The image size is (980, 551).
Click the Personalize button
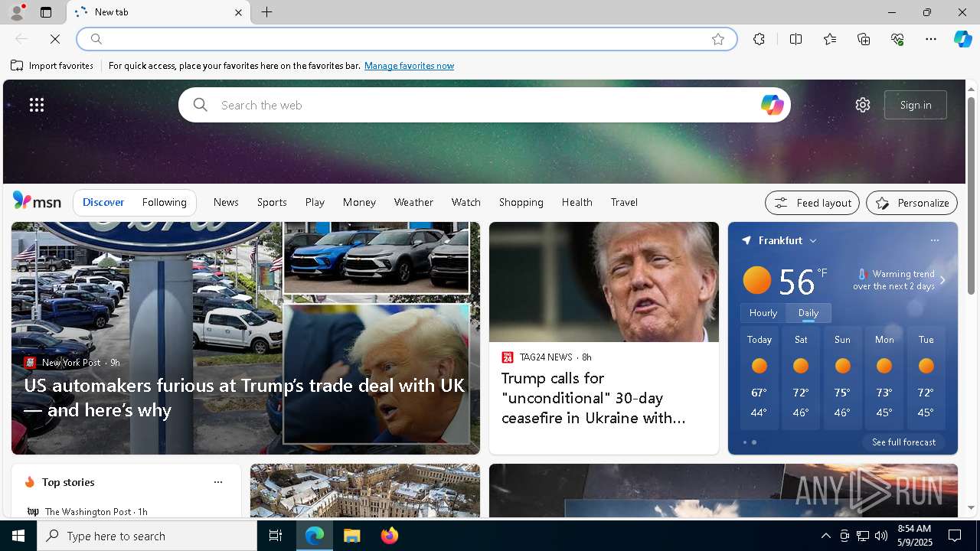click(912, 203)
